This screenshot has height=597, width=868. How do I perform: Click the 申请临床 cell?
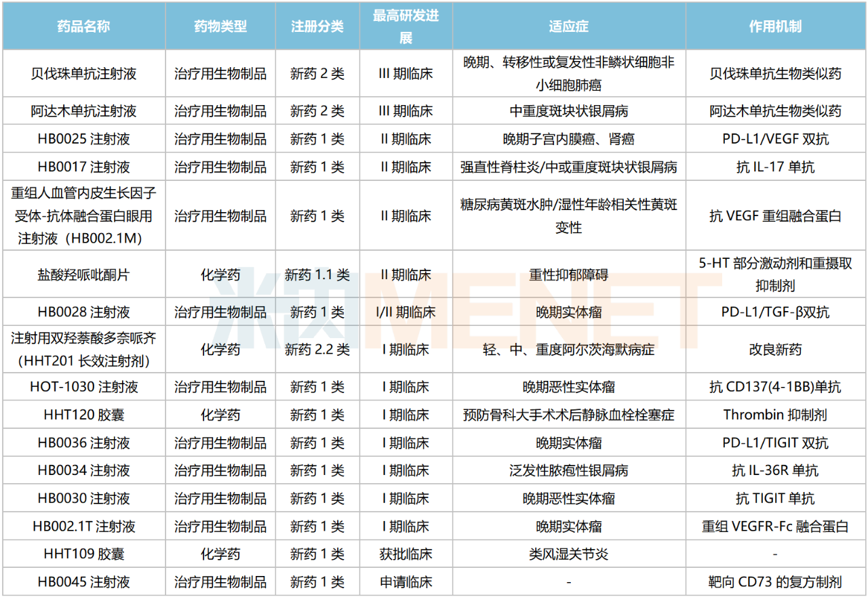(x=406, y=582)
